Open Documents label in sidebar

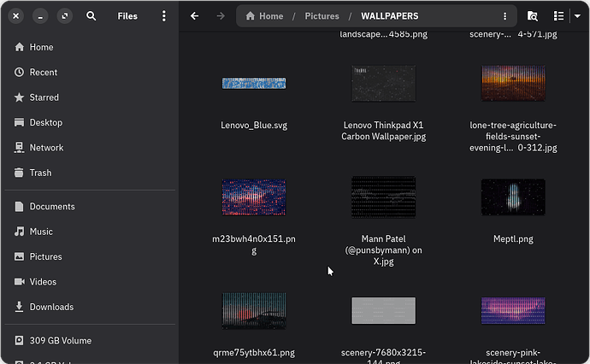click(52, 207)
